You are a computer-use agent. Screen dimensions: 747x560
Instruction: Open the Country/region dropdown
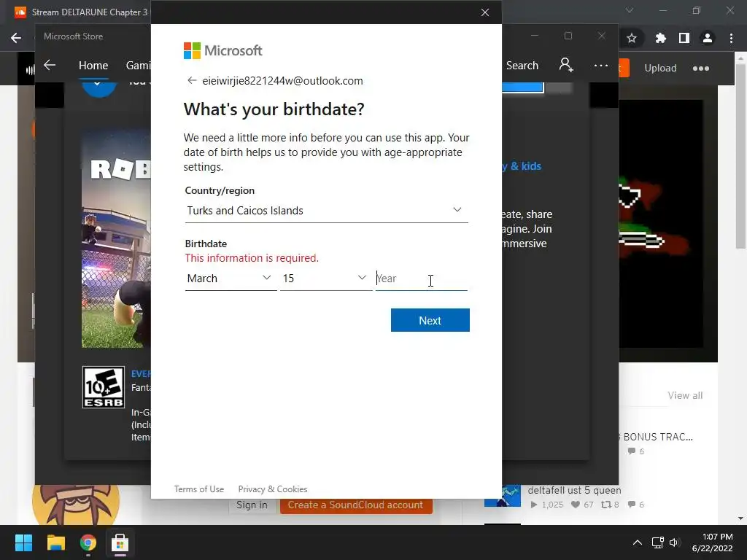[326, 211]
